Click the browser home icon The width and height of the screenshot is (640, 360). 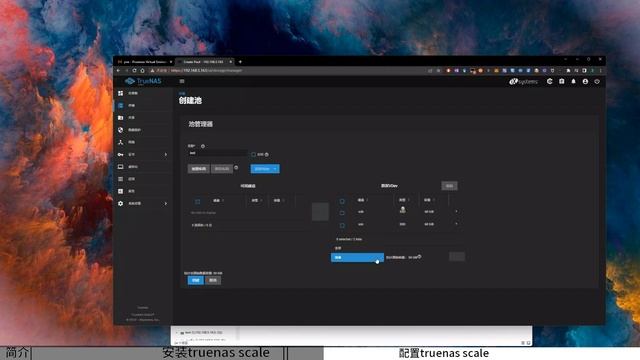(142, 71)
